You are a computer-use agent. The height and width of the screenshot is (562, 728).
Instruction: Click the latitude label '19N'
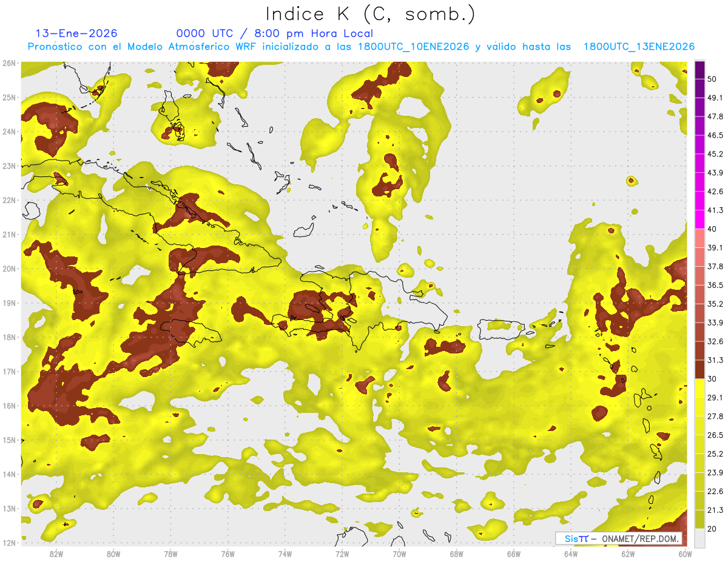9,303
